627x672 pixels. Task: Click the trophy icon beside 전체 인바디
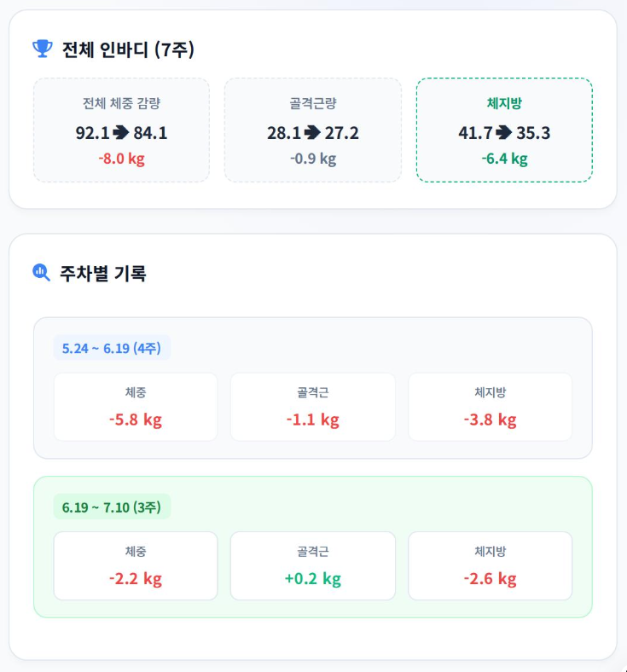tap(43, 49)
